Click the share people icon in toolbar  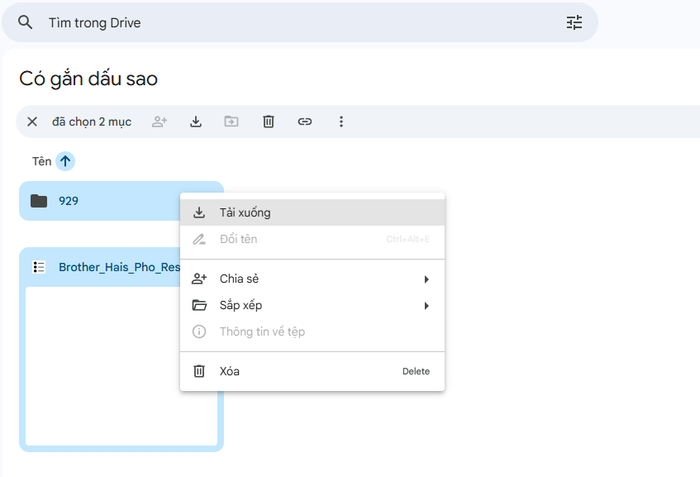click(159, 122)
